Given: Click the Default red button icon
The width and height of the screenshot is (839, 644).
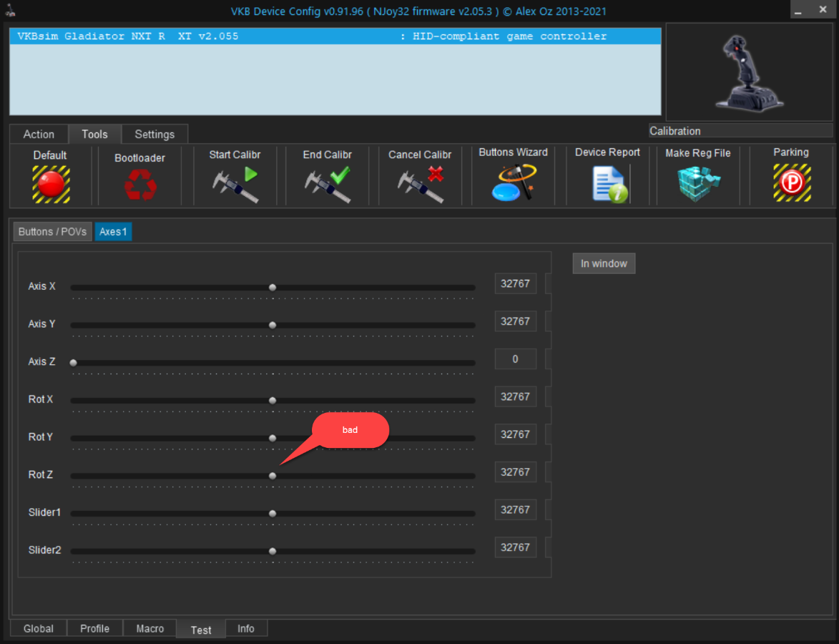Looking at the screenshot, I should click(x=51, y=184).
